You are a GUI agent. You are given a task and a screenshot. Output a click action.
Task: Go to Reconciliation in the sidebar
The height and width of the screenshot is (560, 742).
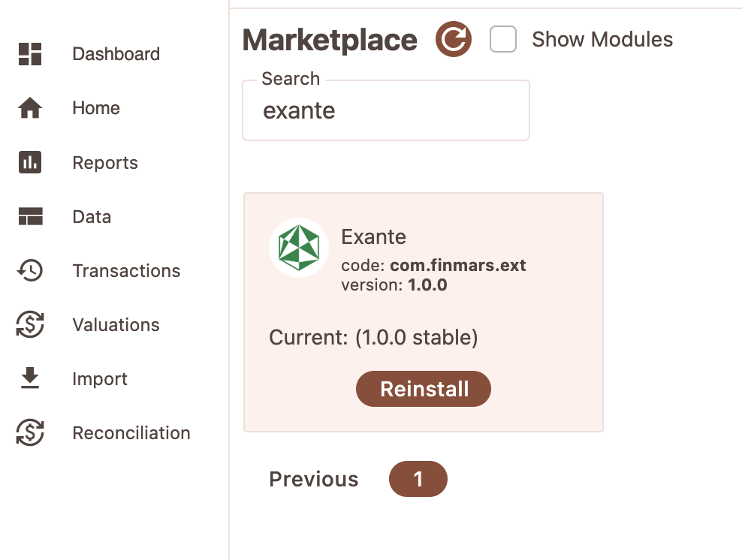pos(131,433)
